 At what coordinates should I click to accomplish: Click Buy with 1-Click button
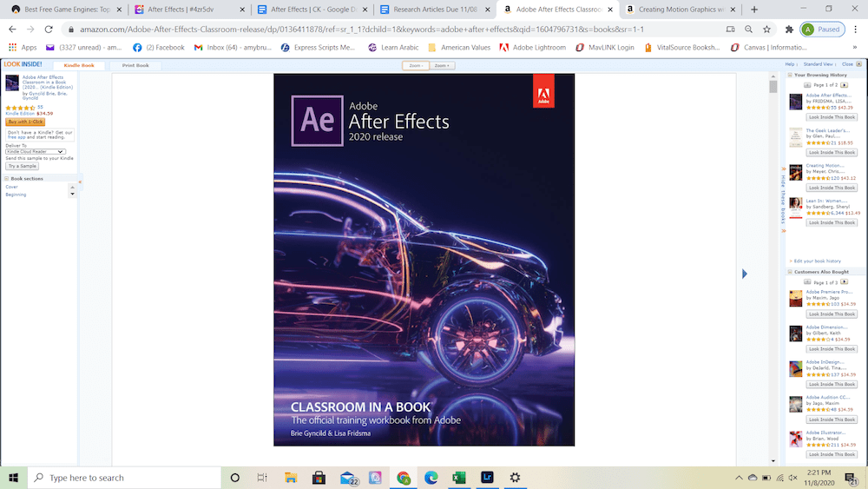(x=25, y=122)
